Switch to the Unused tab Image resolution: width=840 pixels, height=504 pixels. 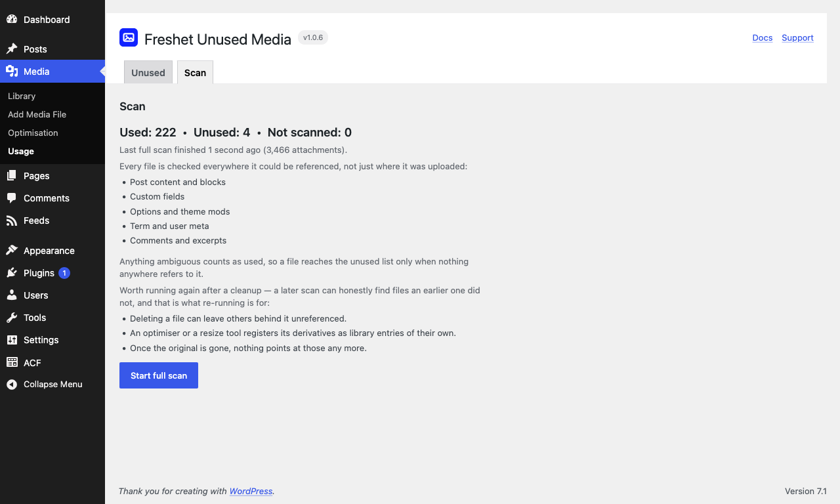point(148,72)
